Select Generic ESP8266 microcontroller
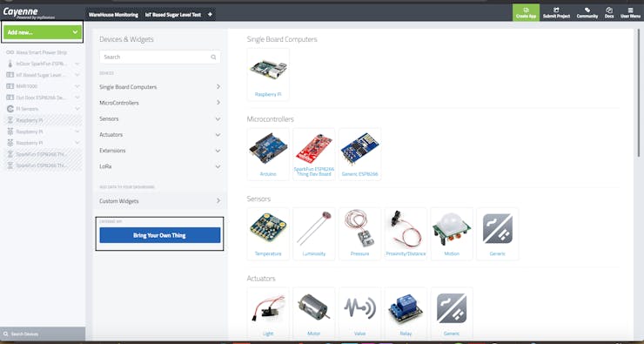Viewport: 644px width, 344px height. (359, 154)
